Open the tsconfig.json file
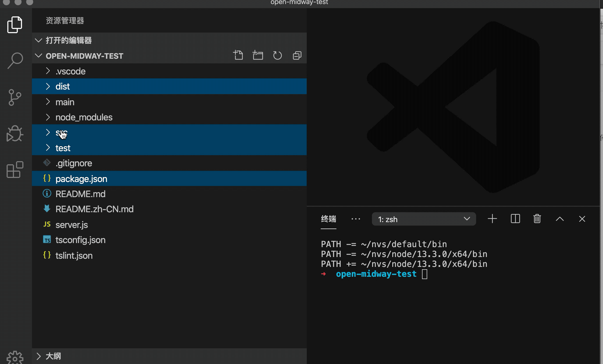This screenshot has width=603, height=364. [x=169, y=240]
